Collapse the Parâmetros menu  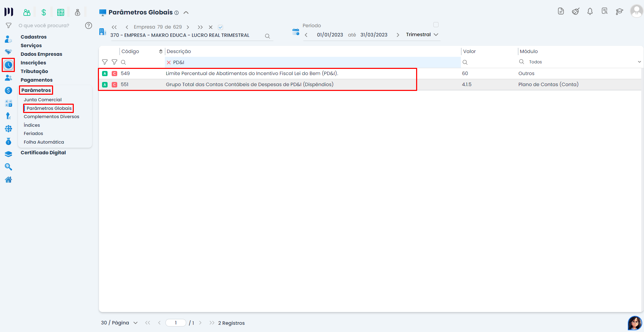36,90
